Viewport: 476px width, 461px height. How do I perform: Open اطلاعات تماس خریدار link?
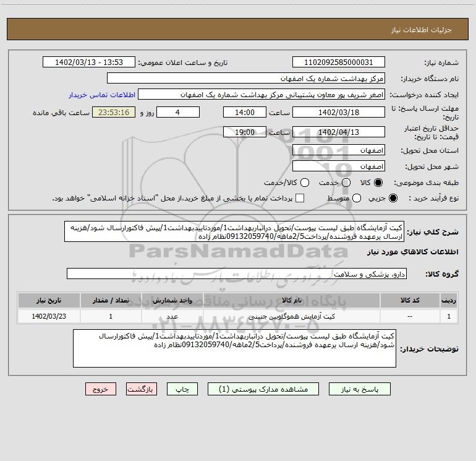102,95
